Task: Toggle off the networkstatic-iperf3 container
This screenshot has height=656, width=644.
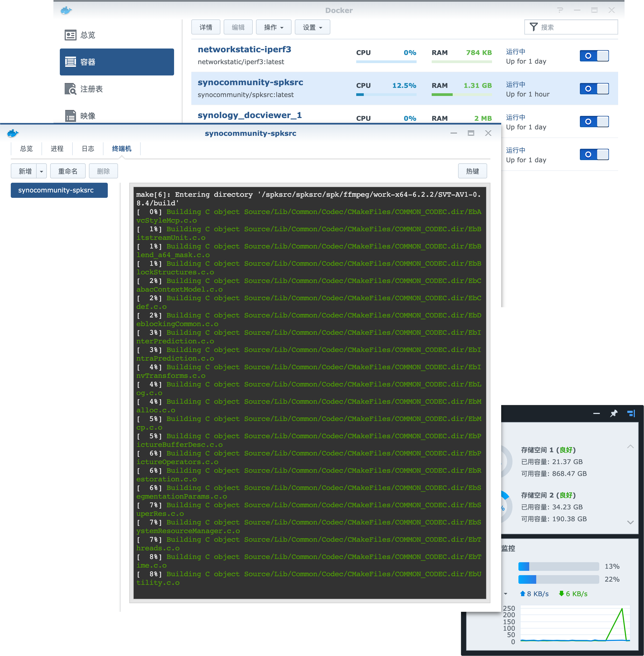Action: pos(594,56)
